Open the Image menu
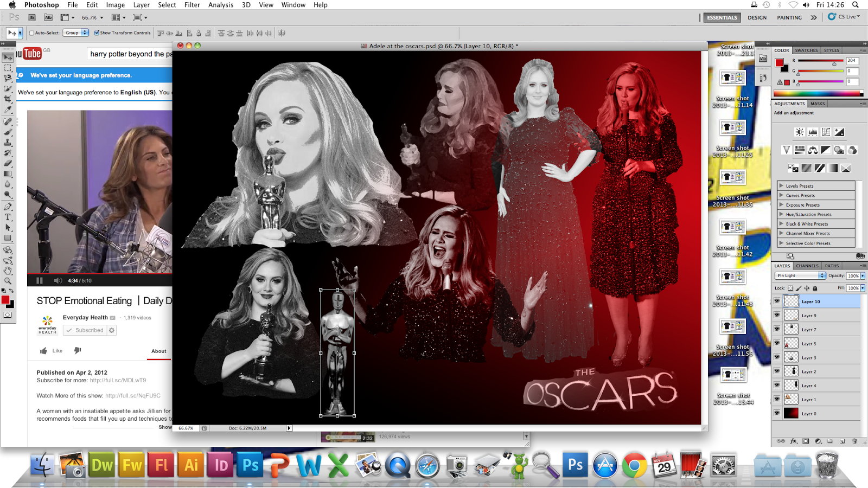 [115, 5]
